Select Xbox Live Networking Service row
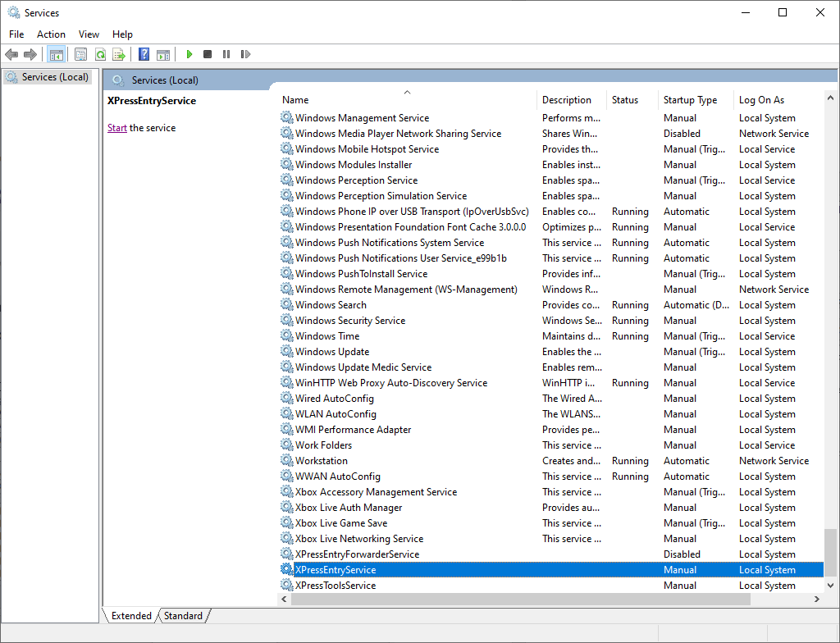Image resolution: width=840 pixels, height=643 pixels. pyautogui.click(x=550, y=538)
